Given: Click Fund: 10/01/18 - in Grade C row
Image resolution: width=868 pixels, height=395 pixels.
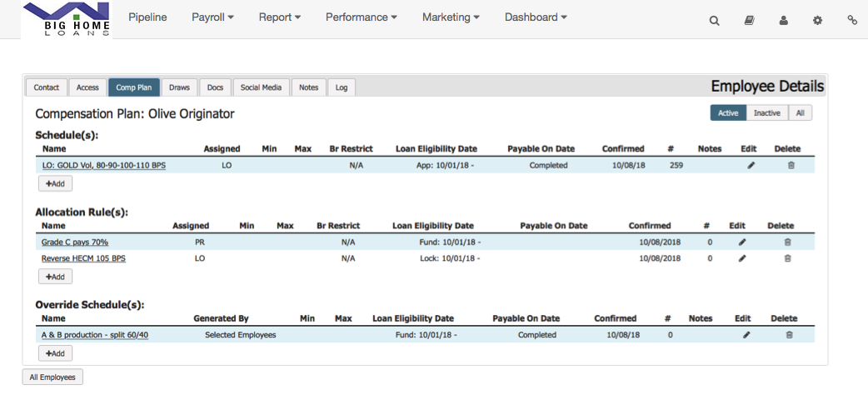Looking at the screenshot, I should point(450,242).
